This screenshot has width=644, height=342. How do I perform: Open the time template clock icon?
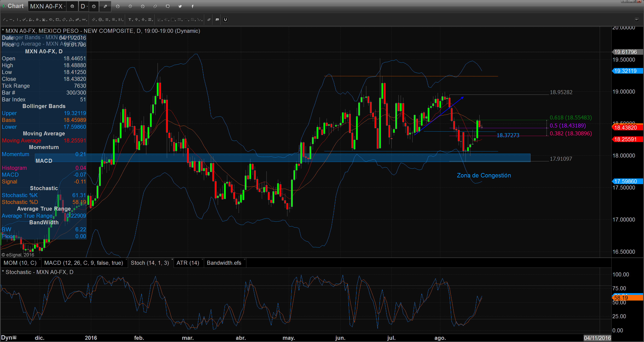tap(94, 6)
